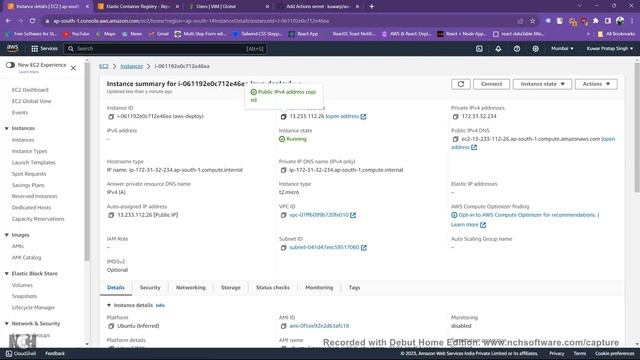Viewport: 640px width, 360px height.
Task: Click the refresh instance summary icon
Action: pyautogui.click(x=461, y=84)
